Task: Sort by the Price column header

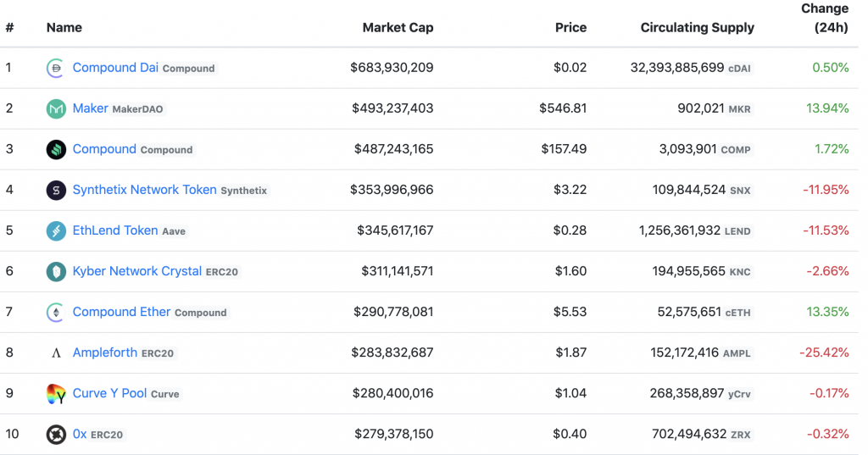Action: (x=570, y=28)
